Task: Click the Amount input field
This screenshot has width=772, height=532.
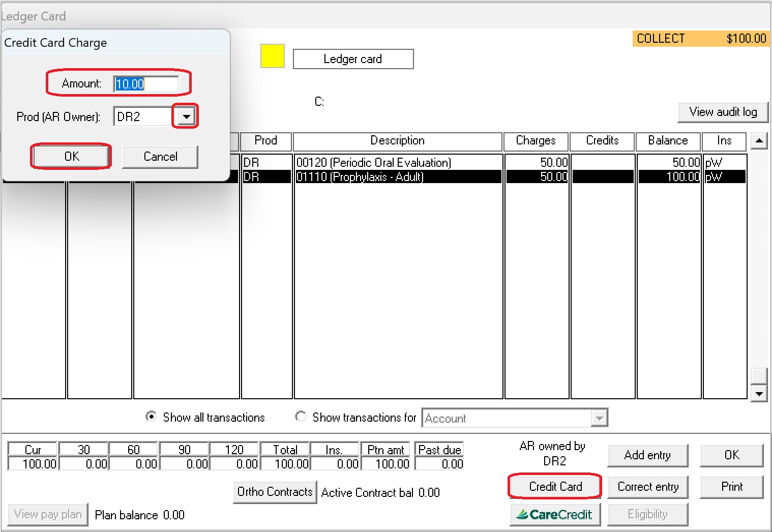Action: [x=146, y=84]
